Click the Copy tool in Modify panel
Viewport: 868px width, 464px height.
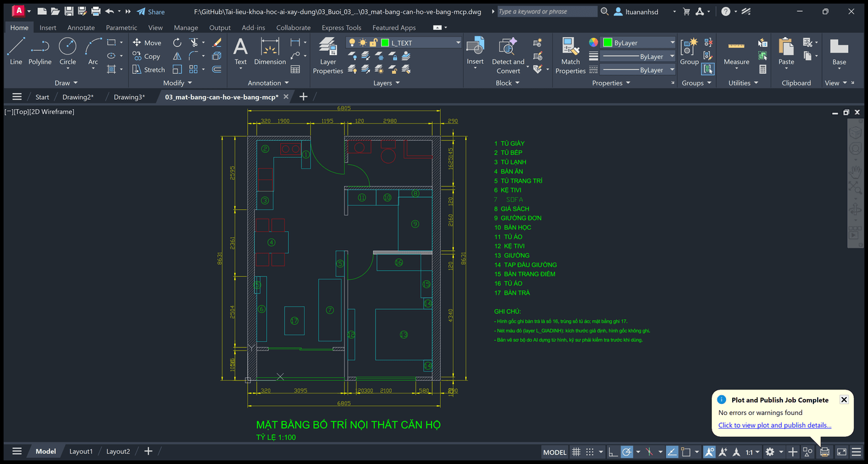point(146,56)
